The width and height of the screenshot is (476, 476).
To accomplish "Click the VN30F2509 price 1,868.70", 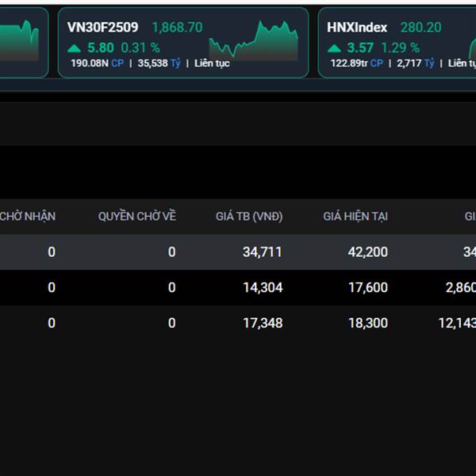I will coord(177,27).
